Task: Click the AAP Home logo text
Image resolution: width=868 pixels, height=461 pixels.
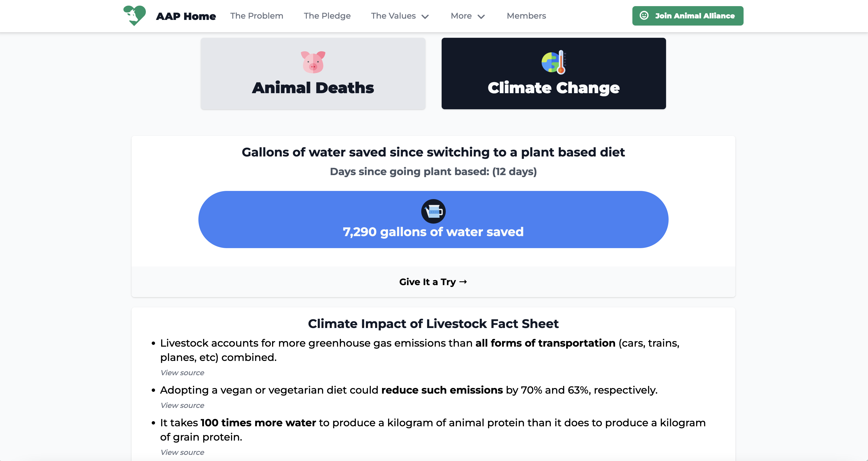Action: 186,16
